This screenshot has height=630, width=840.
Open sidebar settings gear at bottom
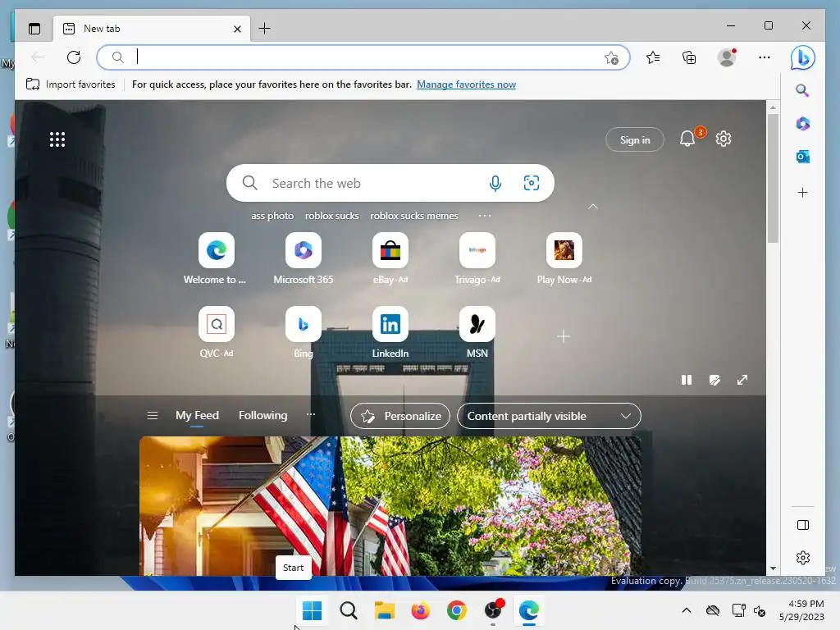(x=803, y=558)
